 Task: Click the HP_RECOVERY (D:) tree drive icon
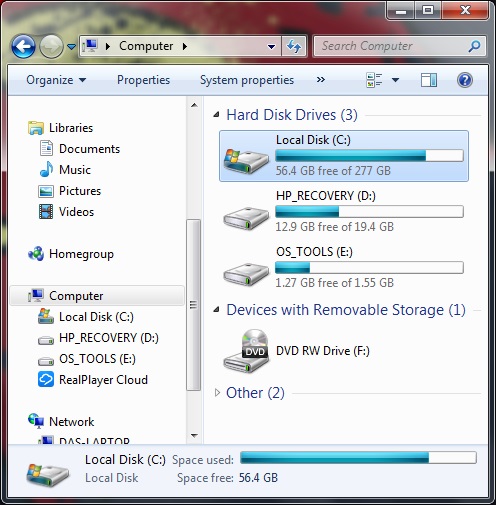click(x=46, y=340)
